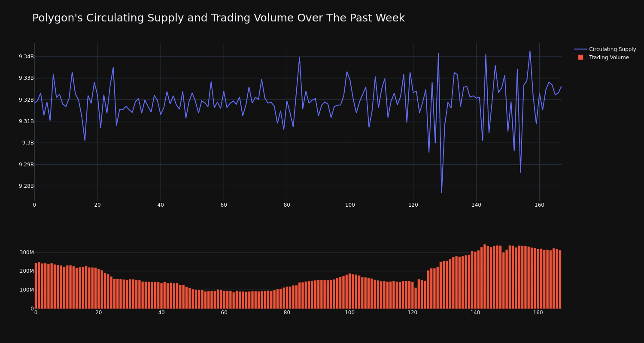This screenshot has height=343, width=644.
Task: Click the 100M volume axis label
Action: tap(26, 290)
